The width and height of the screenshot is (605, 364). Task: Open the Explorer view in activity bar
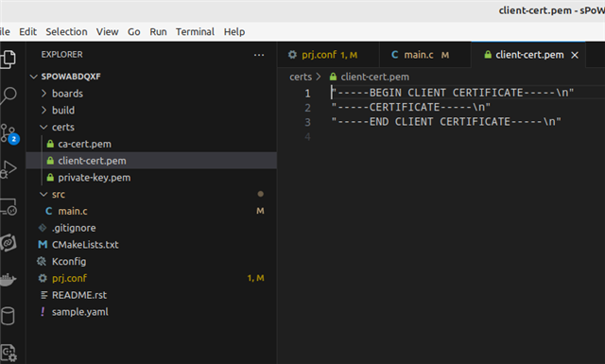pos(8,60)
